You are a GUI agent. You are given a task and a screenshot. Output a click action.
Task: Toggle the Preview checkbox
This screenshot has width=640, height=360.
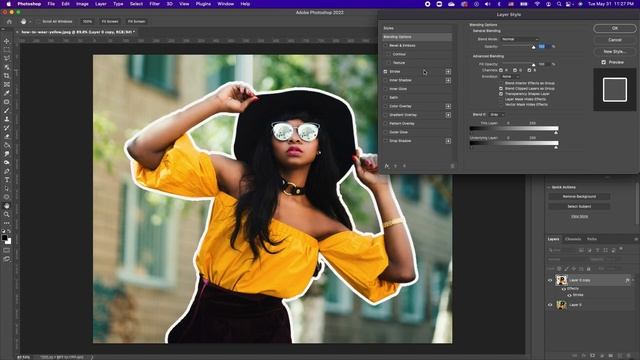pyautogui.click(x=604, y=62)
